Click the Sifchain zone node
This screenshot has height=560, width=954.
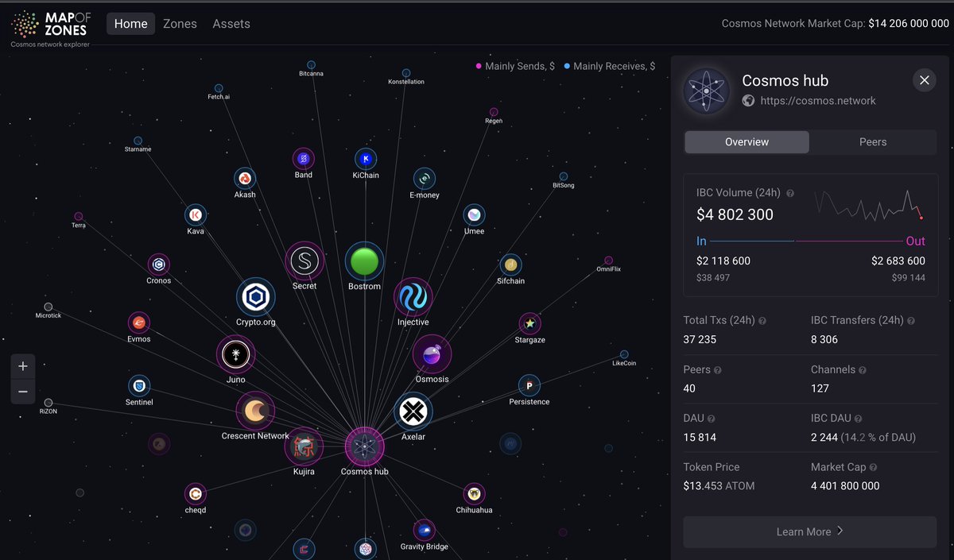[510, 265]
